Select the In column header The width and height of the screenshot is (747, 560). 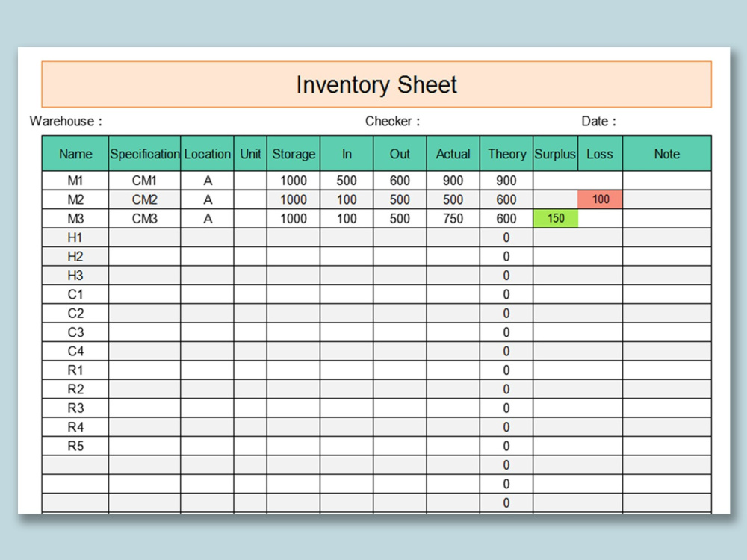[347, 154]
